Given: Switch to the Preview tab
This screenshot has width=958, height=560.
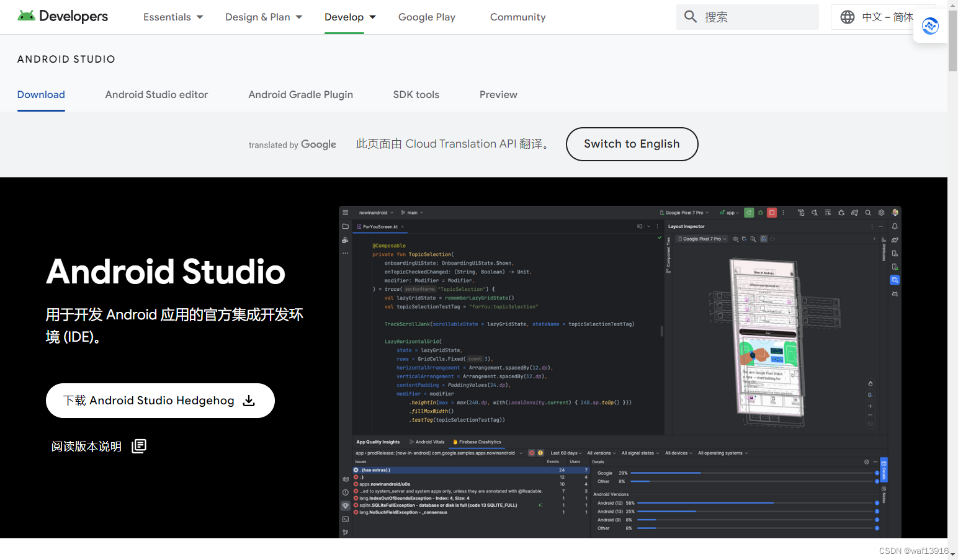Looking at the screenshot, I should 498,94.
